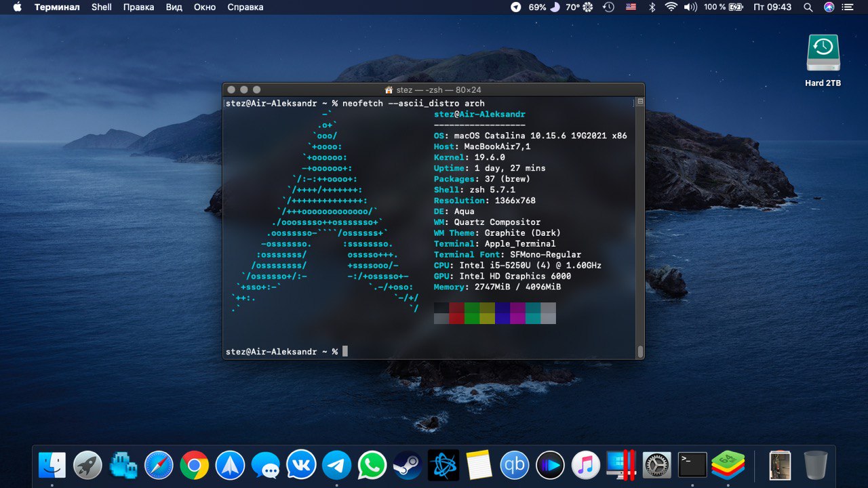Click the 'Packages: 37 (brew)' line

482,179
